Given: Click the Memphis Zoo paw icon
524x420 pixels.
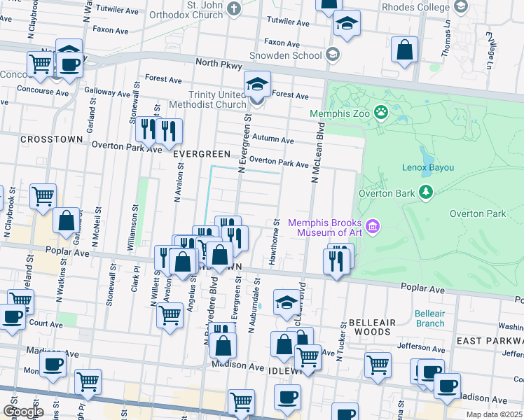Looking at the screenshot, I should [x=381, y=113].
